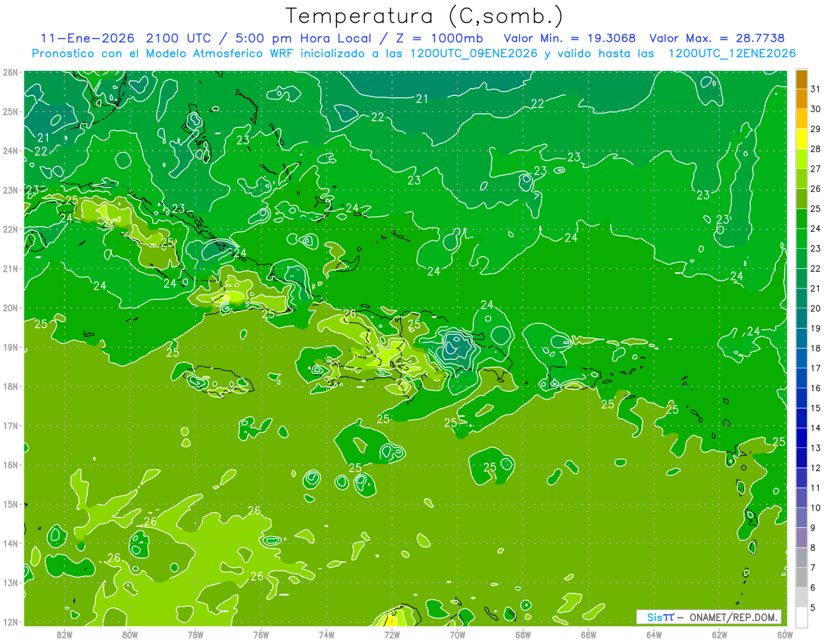Viewport: 834px width, 644px height.
Task: Click longitude axis label 64W
Action: (x=654, y=634)
